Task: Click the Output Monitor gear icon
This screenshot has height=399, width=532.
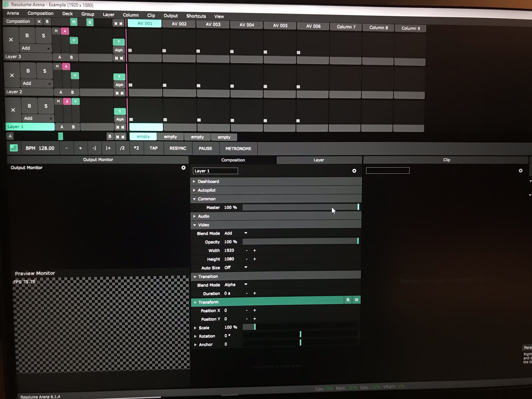Action: [x=183, y=168]
